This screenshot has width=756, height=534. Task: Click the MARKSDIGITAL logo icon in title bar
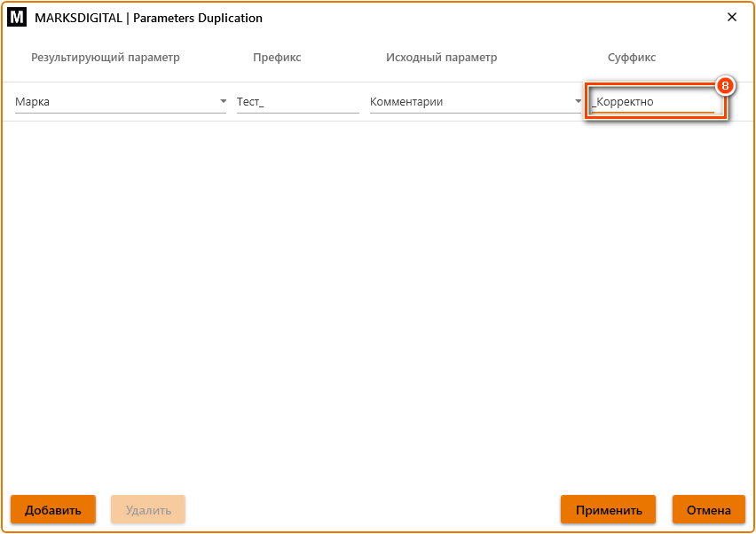coord(17,18)
